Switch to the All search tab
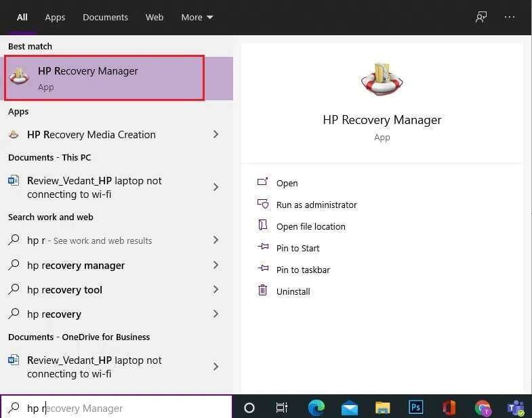This screenshot has width=532, height=418. pos(22,18)
